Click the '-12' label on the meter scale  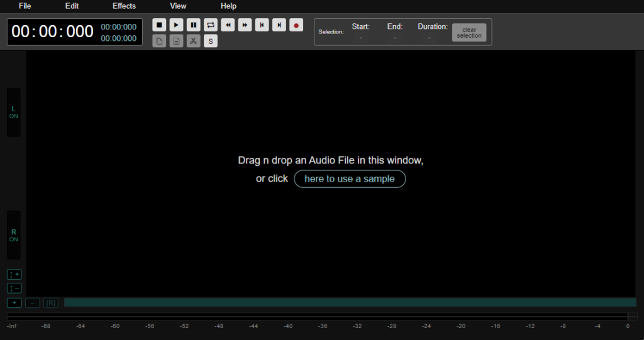[530, 326]
